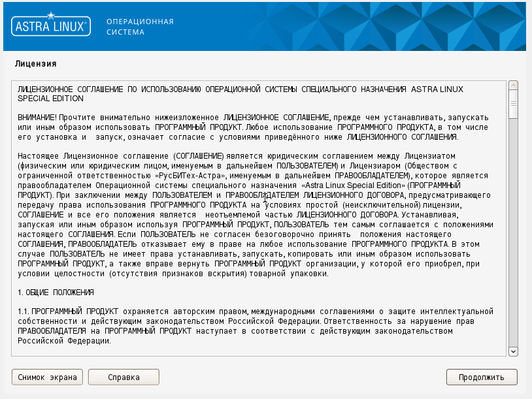
Task: Click the Продолжить button
Action: tap(482, 377)
